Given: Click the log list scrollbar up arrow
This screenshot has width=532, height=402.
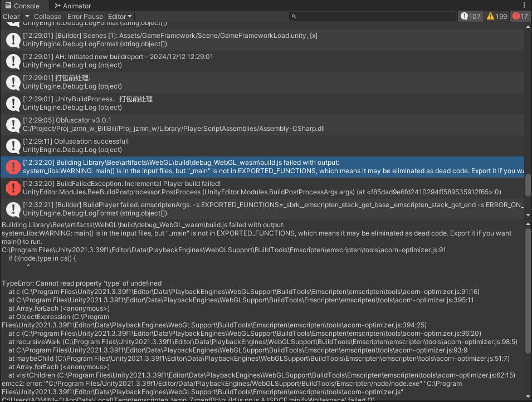Looking at the screenshot, I should (x=528, y=27).
